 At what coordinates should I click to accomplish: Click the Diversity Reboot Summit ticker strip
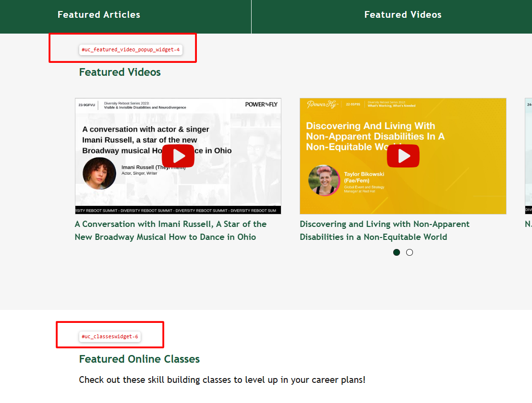click(178, 210)
